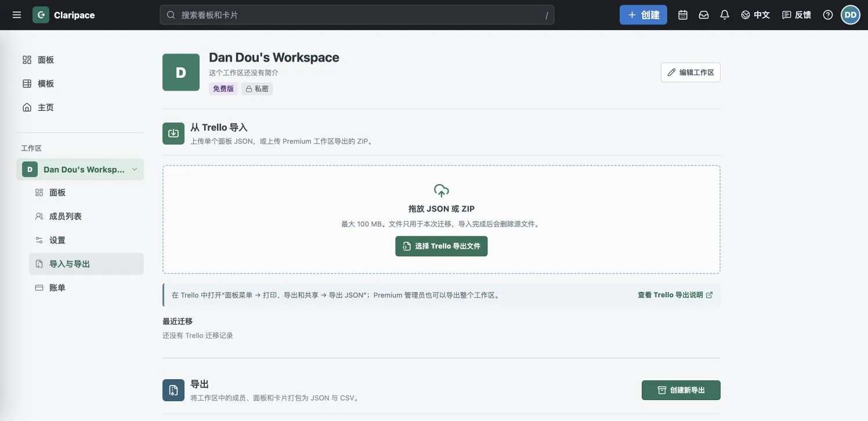Open 主页 in sidebar
This screenshot has width=868, height=421.
(80, 107)
